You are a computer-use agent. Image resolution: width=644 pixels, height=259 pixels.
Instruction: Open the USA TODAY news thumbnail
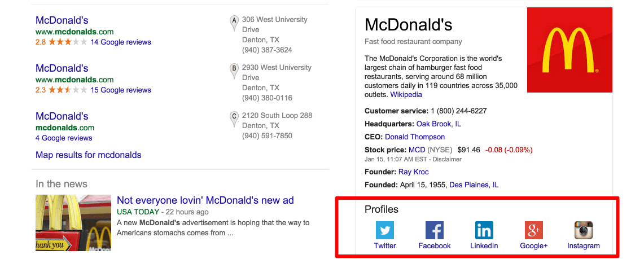click(x=73, y=223)
